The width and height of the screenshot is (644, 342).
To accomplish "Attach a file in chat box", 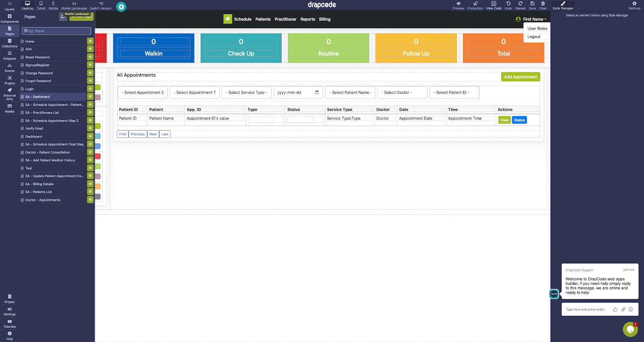I will 623,309.
